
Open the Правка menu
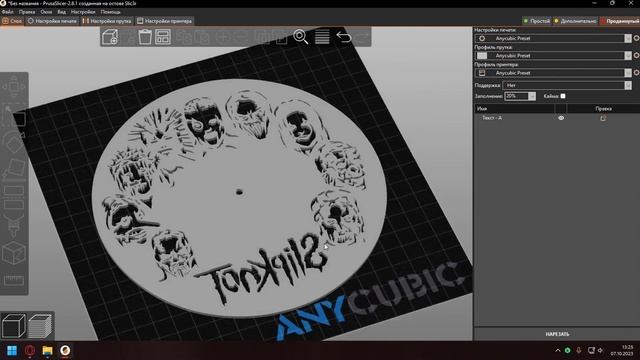pos(27,12)
